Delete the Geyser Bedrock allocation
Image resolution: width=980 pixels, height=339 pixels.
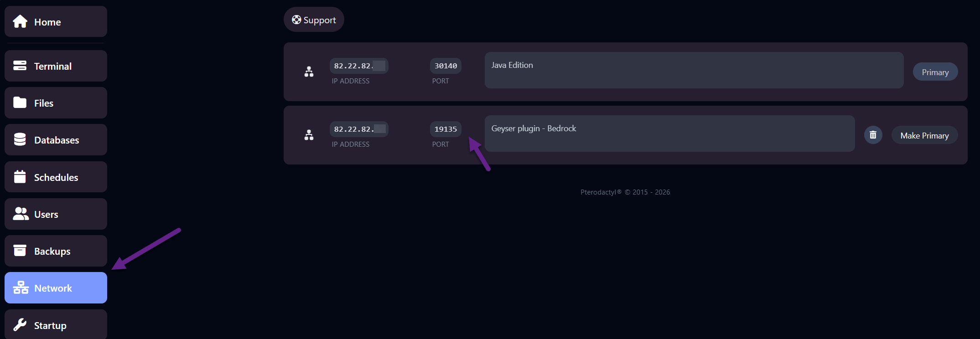click(873, 135)
